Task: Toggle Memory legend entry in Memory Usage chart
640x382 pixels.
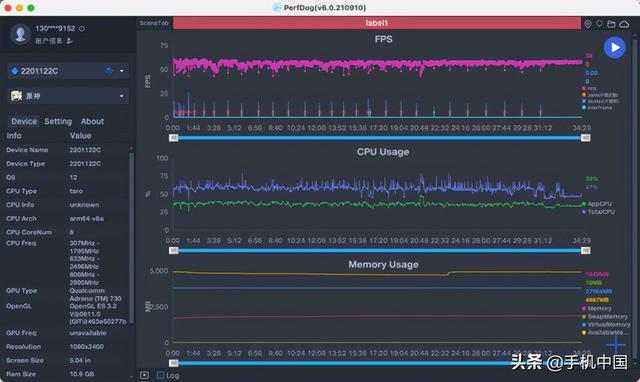Action: tap(597, 309)
